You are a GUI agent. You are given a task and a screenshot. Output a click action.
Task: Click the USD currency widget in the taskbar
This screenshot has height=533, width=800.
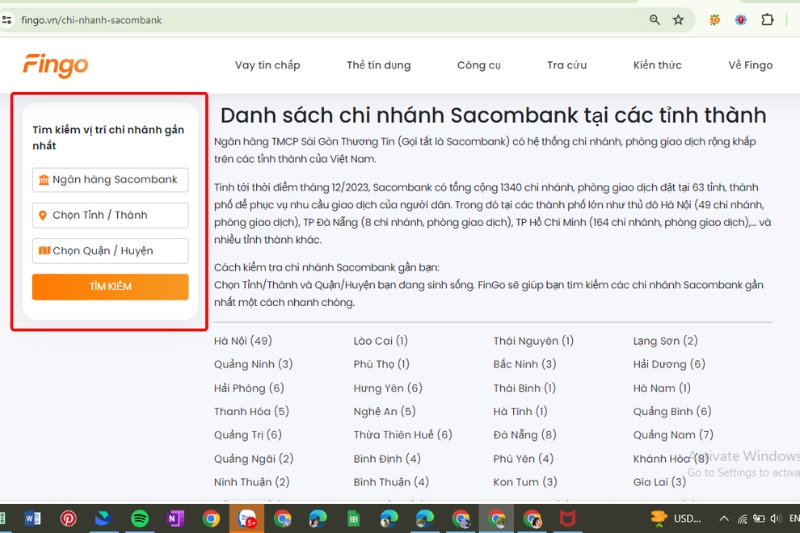pyautogui.click(x=677, y=519)
